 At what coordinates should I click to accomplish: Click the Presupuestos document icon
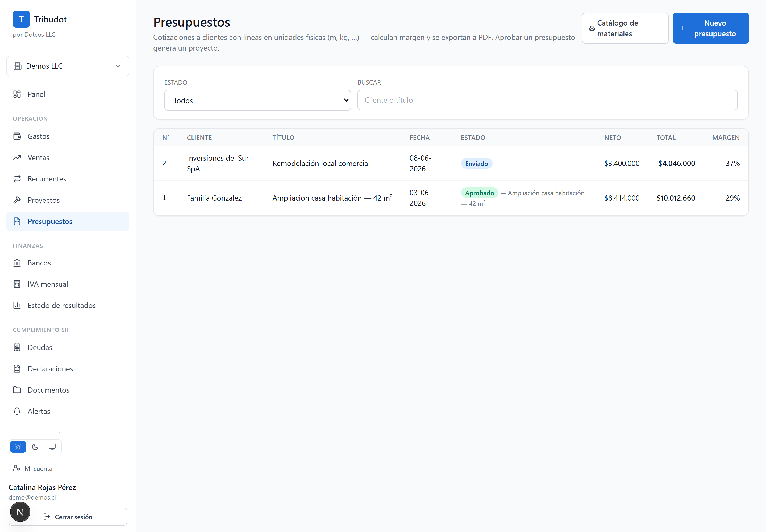[17, 221]
